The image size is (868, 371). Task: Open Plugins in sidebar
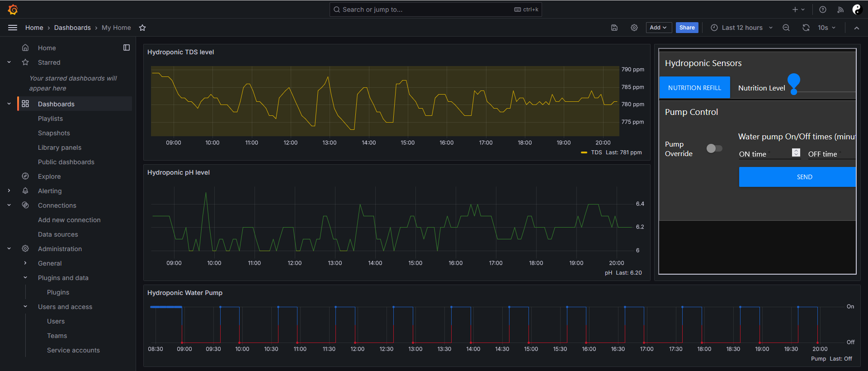pyautogui.click(x=58, y=292)
